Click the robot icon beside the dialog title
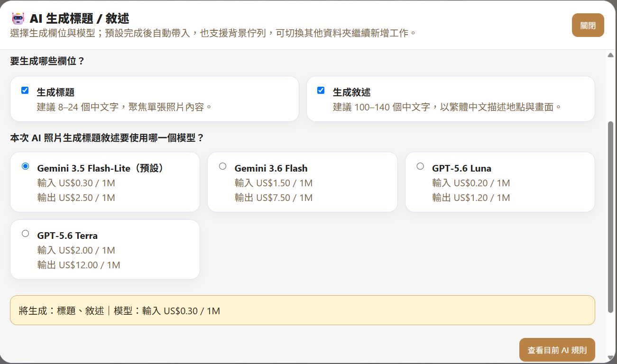Viewport: 617px width, 364px height. (x=18, y=18)
